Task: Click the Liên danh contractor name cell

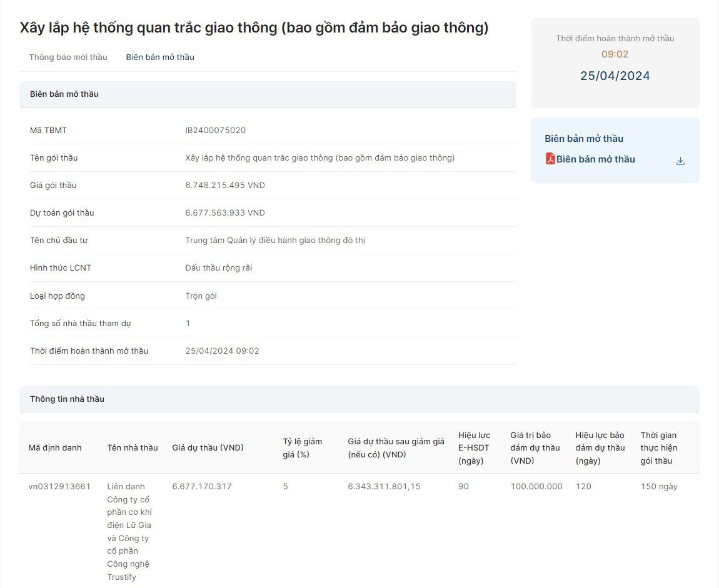Action: (129, 531)
